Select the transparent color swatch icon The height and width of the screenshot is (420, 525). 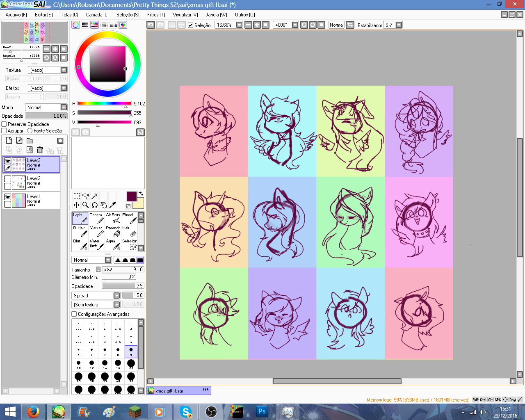(128, 206)
